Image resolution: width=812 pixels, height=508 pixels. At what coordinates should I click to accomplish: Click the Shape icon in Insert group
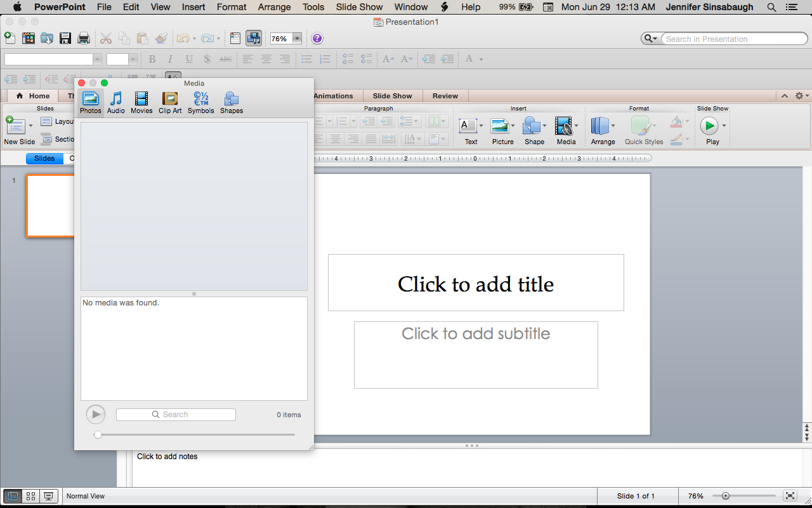click(532, 126)
